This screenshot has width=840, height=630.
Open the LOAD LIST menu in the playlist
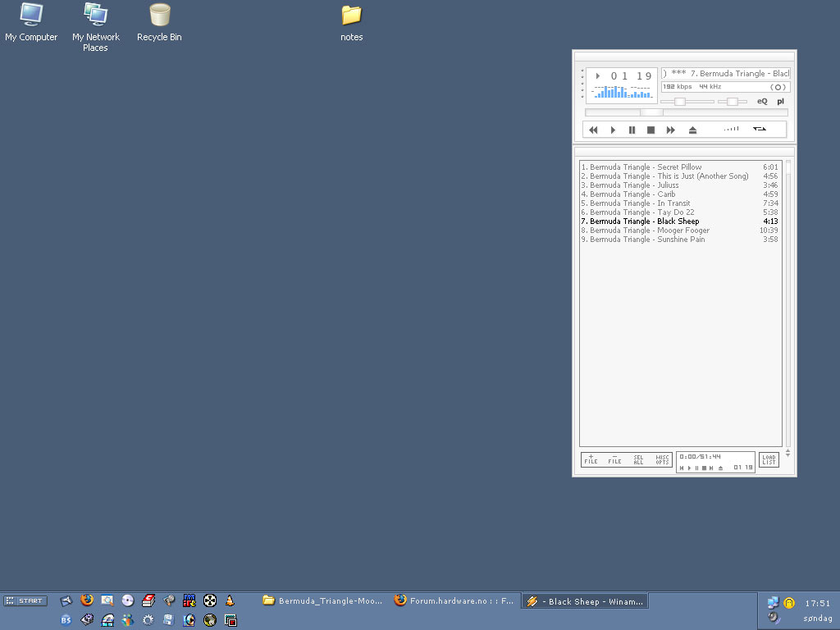(x=769, y=459)
